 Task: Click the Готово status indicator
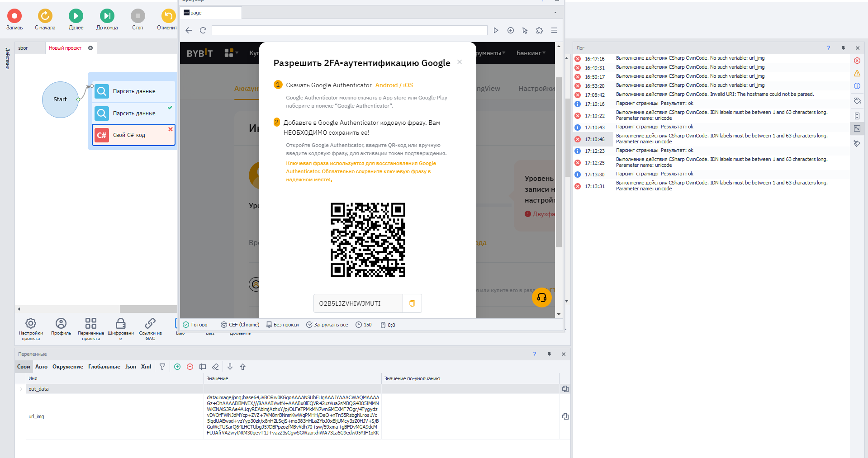pyautogui.click(x=195, y=325)
